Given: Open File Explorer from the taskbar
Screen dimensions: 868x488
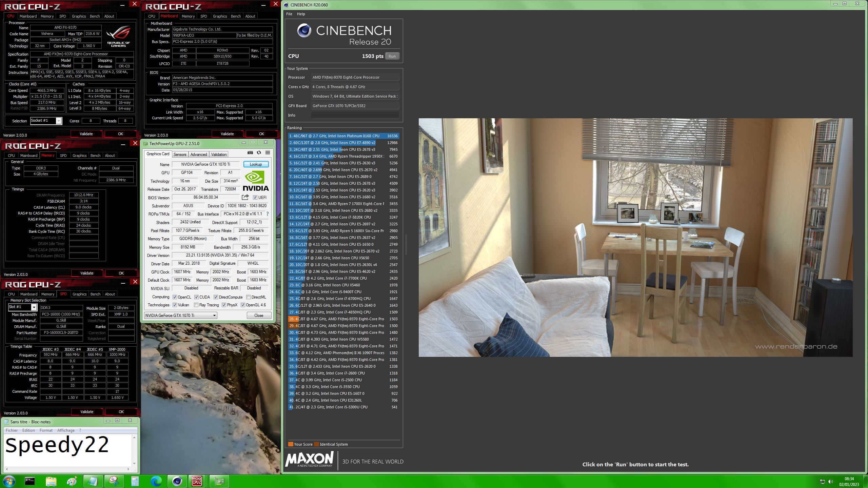Looking at the screenshot, I should coord(51,481).
